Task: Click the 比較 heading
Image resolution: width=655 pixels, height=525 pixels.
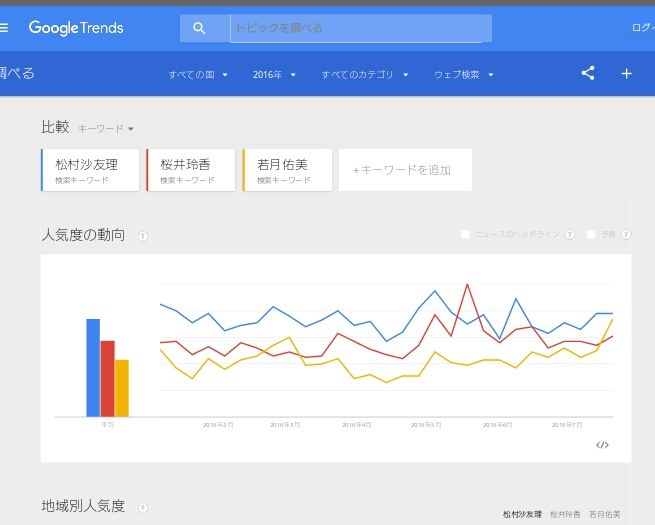Action: pos(55,127)
